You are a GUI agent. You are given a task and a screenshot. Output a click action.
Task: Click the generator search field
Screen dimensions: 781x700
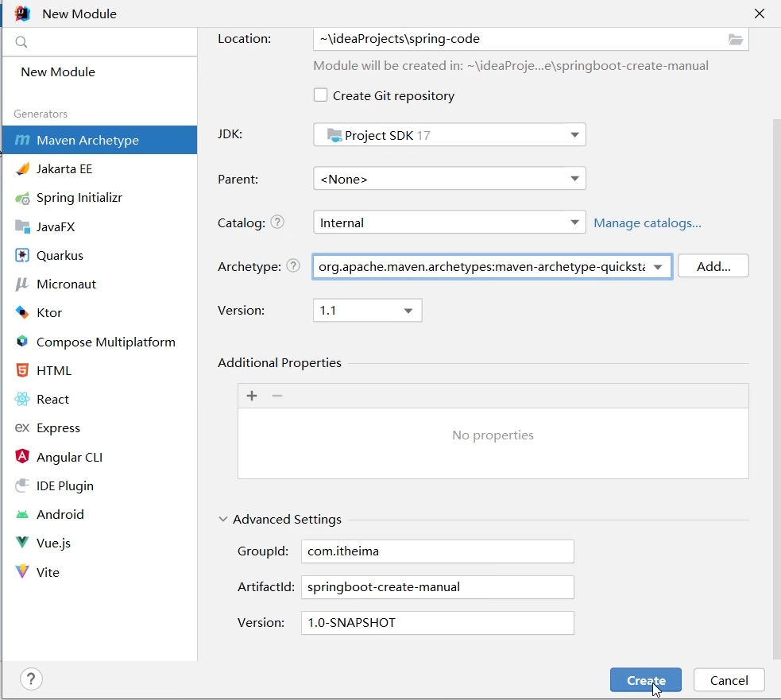coord(99,42)
